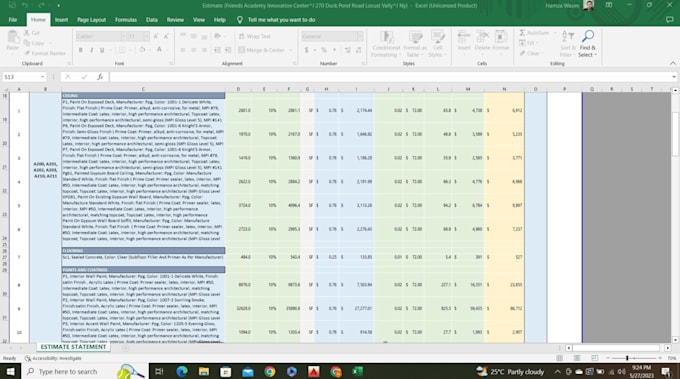
Task: Open Google Chrome from the taskbar
Action: point(270,372)
